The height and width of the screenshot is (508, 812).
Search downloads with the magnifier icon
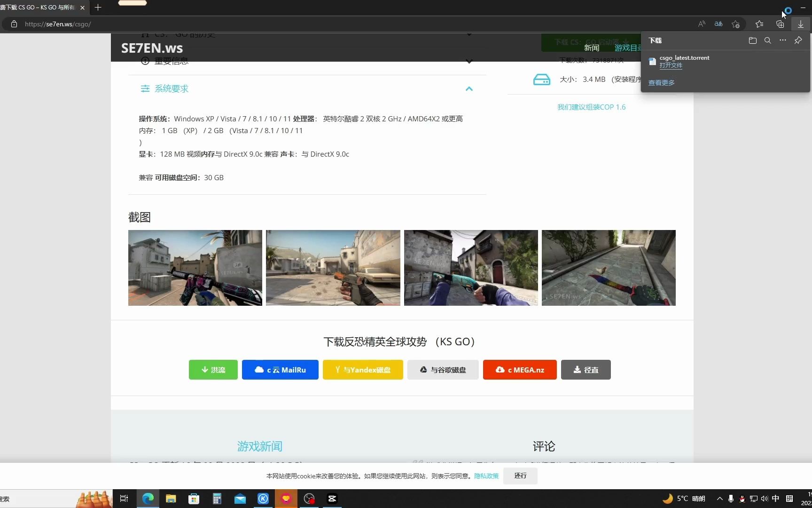click(x=767, y=40)
